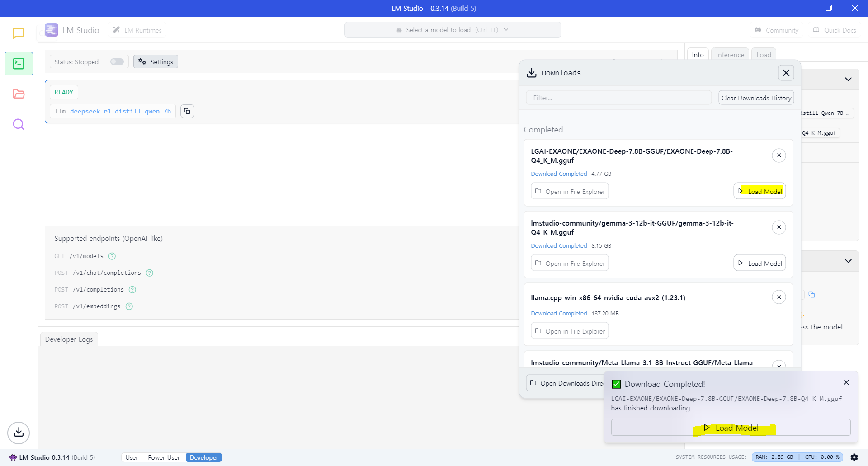This screenshot has height=466, width=868.
Task: Switch to User mode
Action: 132,457
